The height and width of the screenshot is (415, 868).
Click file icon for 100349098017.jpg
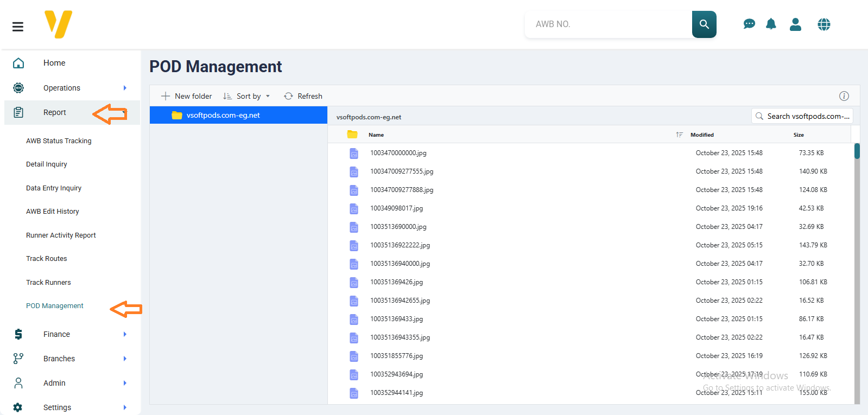tap(354, 209)
